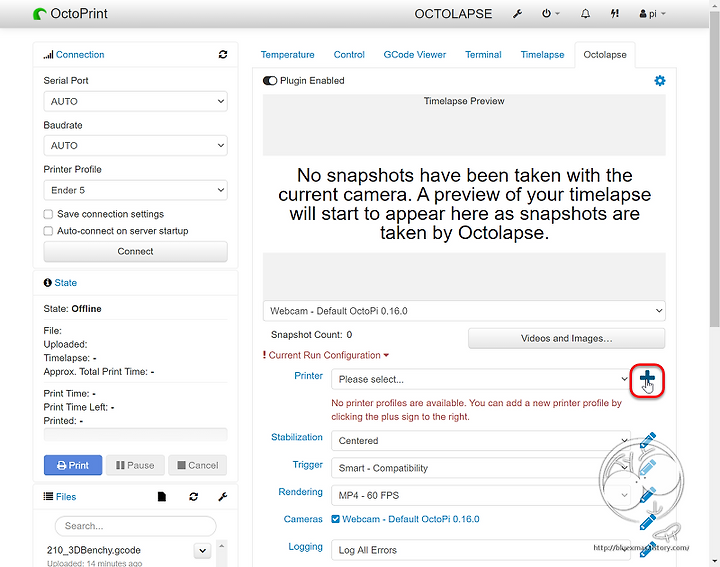Viewport: 720px width, 567px height.
Task: Open the Baudrate dropdown
Action: coord(135,146)
